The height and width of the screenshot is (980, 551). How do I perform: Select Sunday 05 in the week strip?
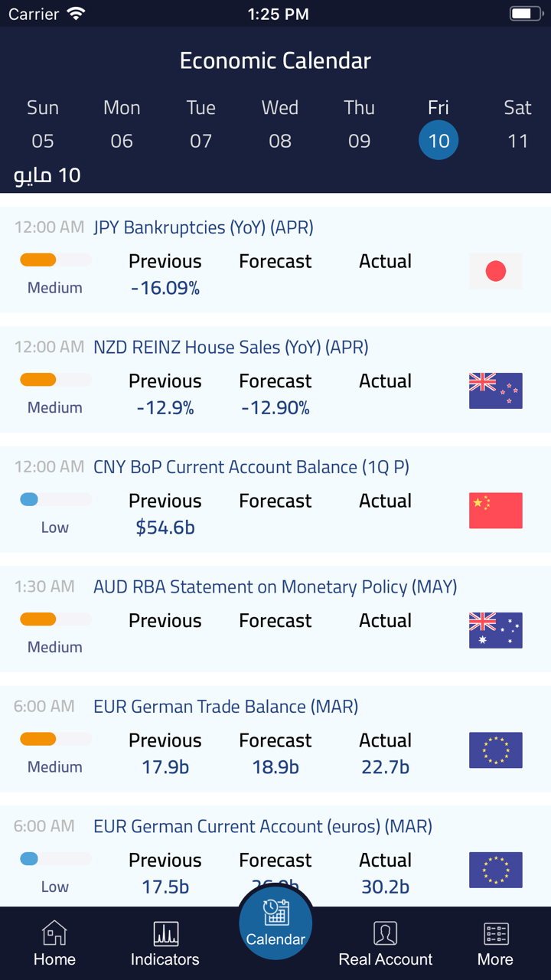(43, 141)
